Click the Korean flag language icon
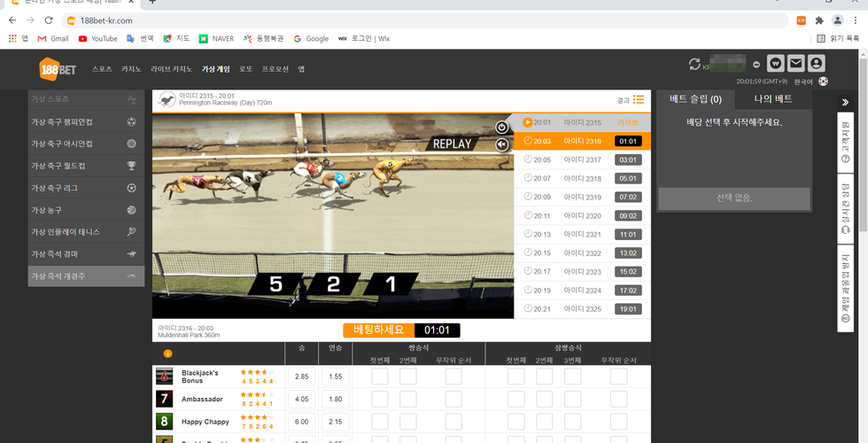868x443 pixels. click(x=824, y=82)
